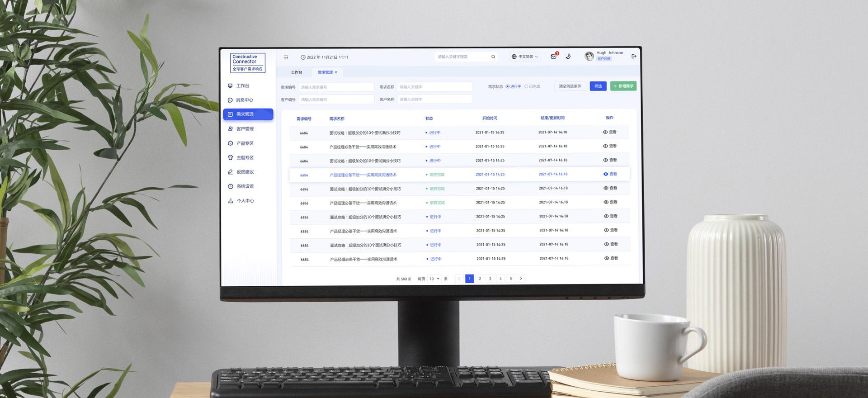868x398 pixels.
Task: Click the 结束/更新时间 column header
Action: point(552,118)
